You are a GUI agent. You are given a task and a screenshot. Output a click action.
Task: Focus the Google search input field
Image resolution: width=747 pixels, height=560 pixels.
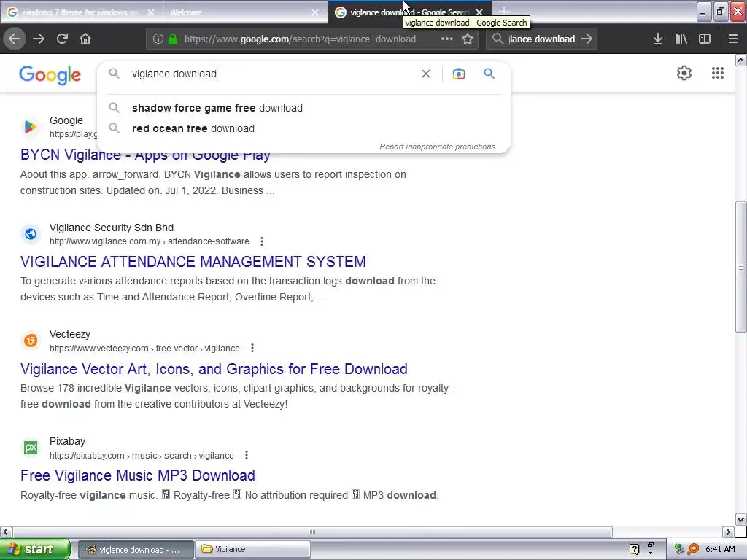[x=271, y=74]
